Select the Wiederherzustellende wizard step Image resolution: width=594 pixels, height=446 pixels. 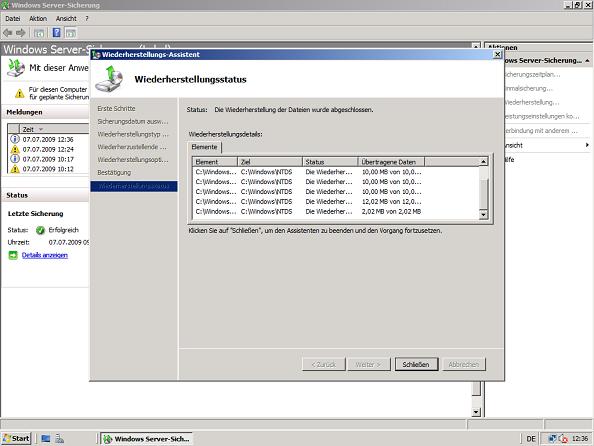pos(132,147)
